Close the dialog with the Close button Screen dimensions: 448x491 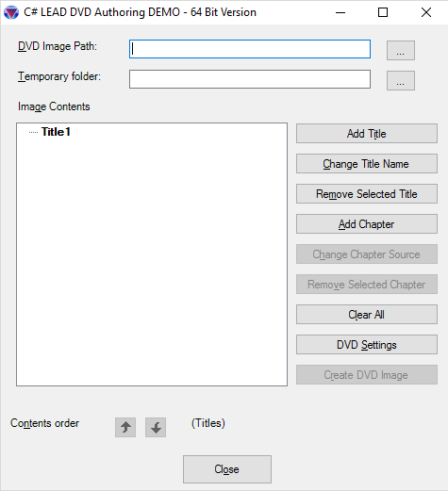227,469
